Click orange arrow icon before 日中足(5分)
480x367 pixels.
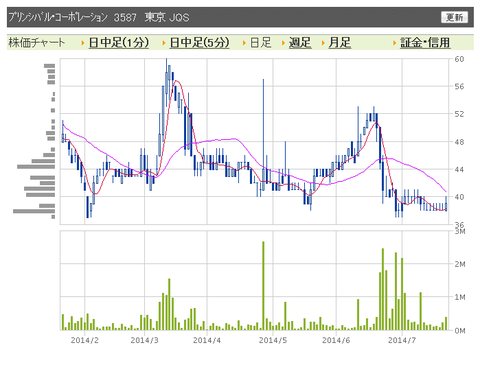164,43
